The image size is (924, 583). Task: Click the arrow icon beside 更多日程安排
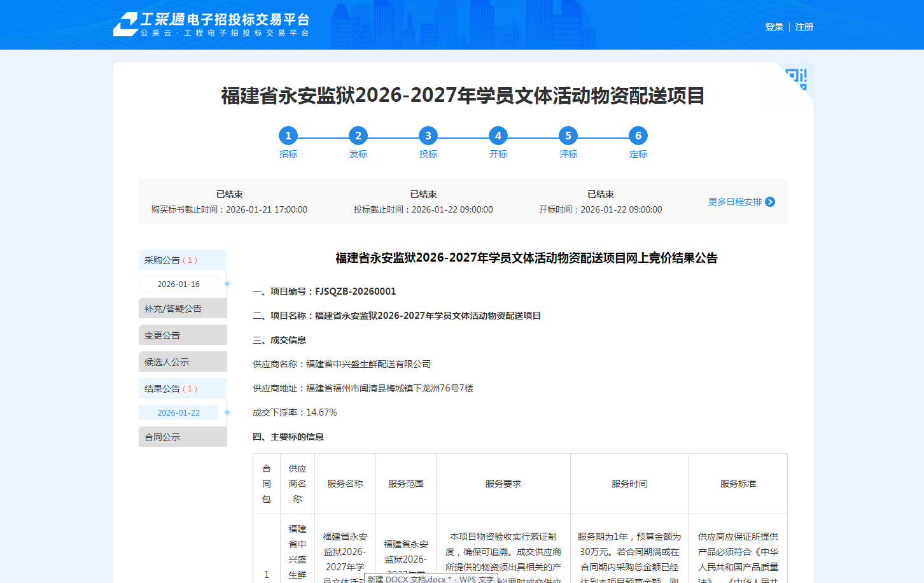pyautogui.click(x=770, y=202)
